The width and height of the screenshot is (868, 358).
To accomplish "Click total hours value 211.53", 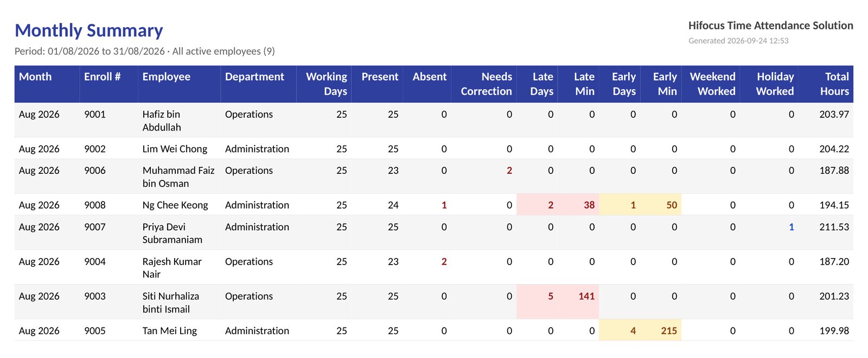I will pos(834,227).
